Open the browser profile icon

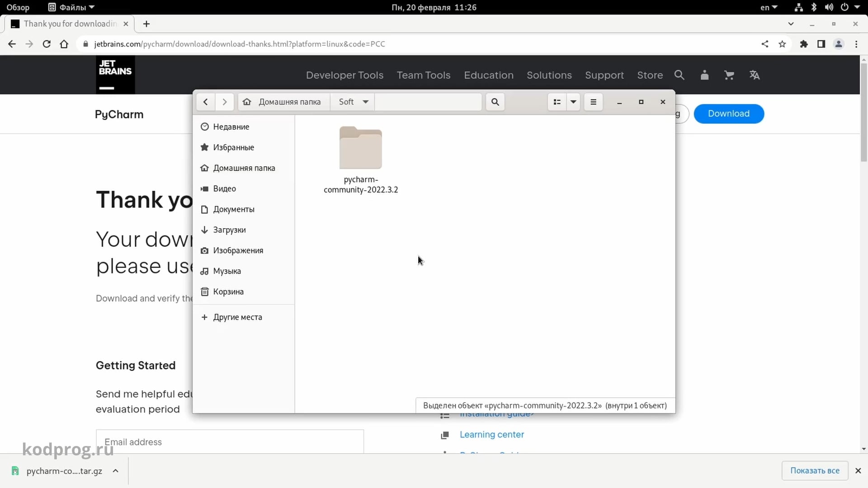click(x=839, y=44)
